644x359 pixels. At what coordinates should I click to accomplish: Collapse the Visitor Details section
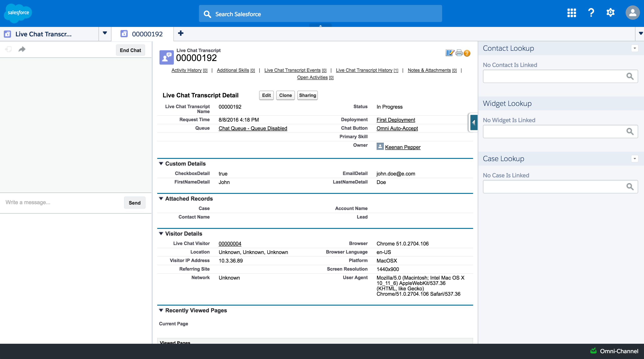pos(161,234)
